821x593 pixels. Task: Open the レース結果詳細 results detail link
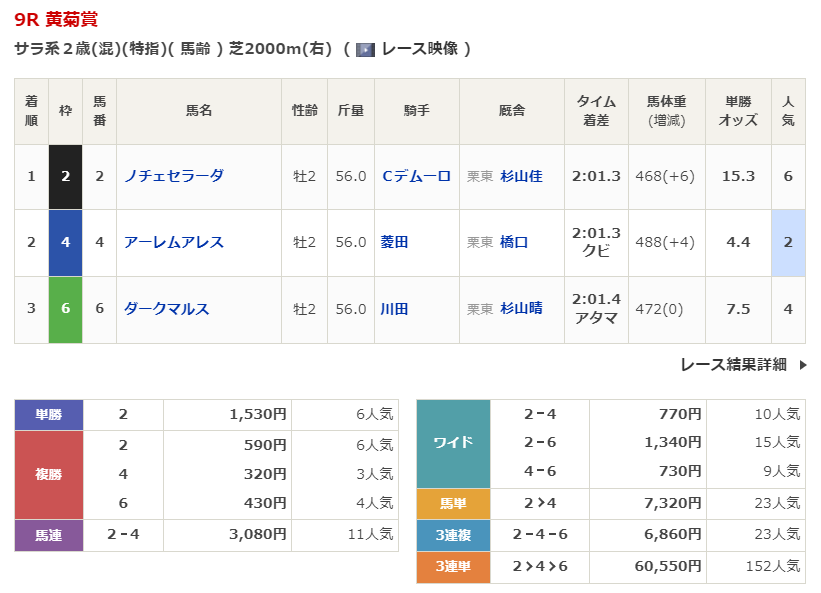pos(733,365)
